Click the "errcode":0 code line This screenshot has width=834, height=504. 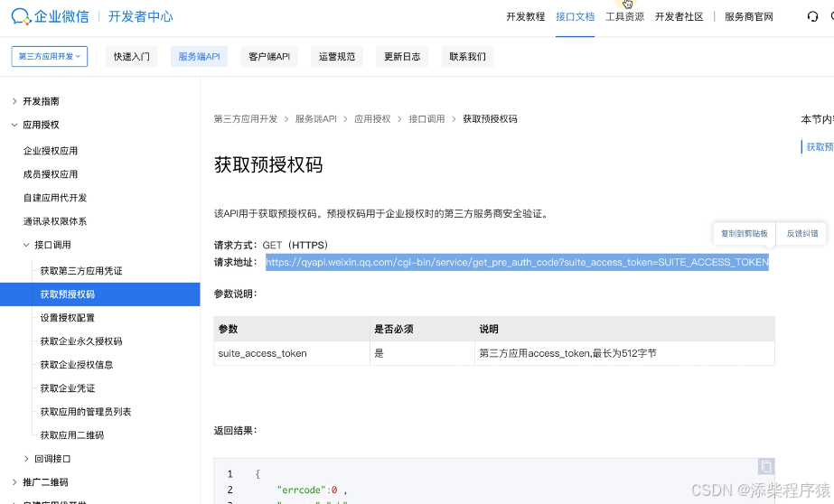(x=312, y=490)
